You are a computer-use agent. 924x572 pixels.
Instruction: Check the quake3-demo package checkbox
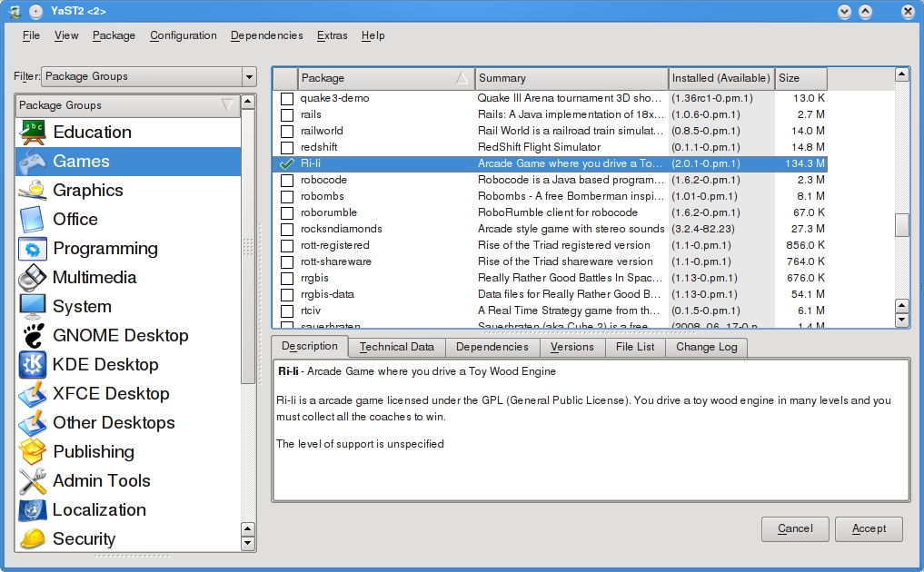click(x=287, y=98)
